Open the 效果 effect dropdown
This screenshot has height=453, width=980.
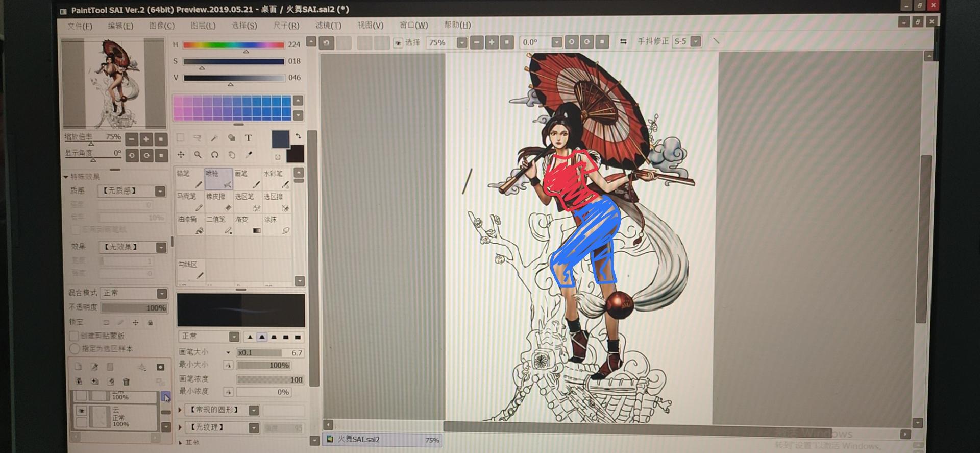pyautogui.click(x=161, y=247)
